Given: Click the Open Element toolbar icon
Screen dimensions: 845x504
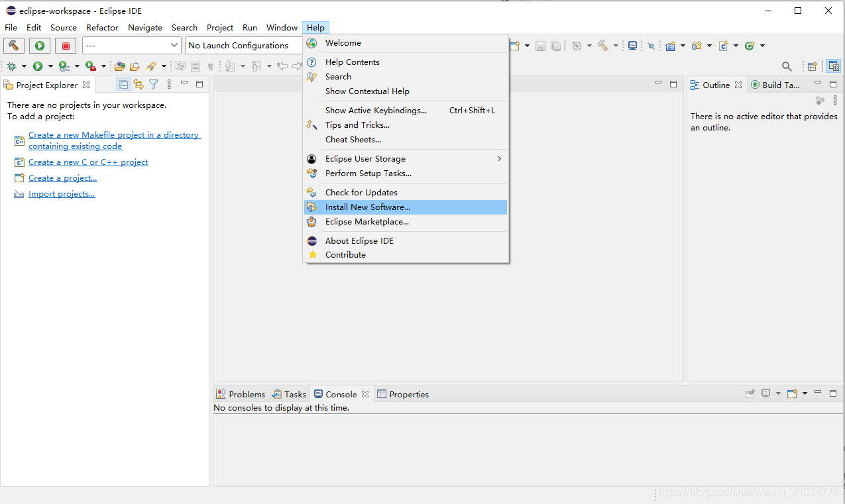Looking at the screenshot, I should click(x=120, y=66).
